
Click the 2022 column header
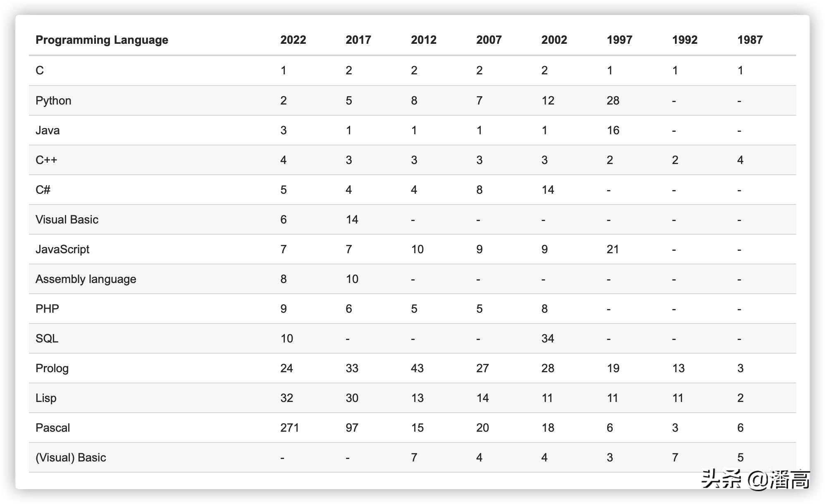(293, 40)
